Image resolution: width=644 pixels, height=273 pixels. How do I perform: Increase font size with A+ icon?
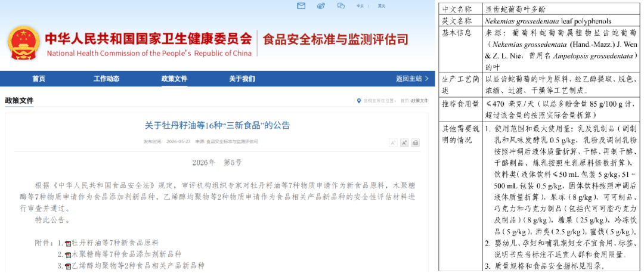pyautogui.click(x=404, y=143)
